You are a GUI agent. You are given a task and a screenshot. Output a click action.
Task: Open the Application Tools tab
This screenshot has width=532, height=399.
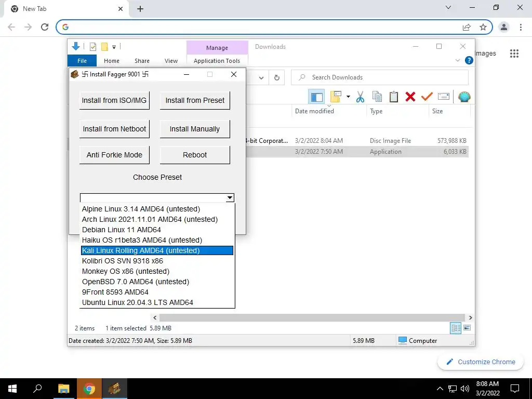(x=217, y=61)
